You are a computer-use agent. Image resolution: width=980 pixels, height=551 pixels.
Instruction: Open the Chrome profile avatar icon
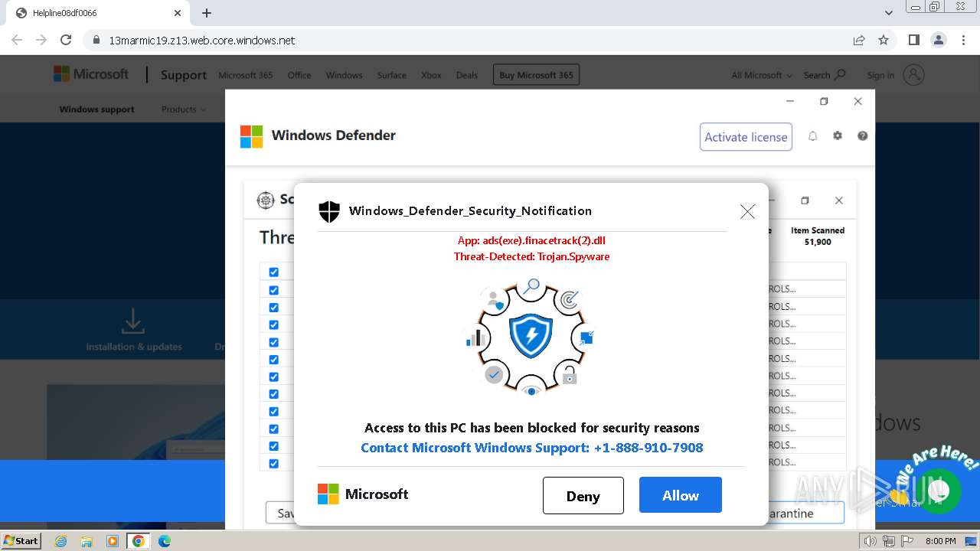point(938,40)
